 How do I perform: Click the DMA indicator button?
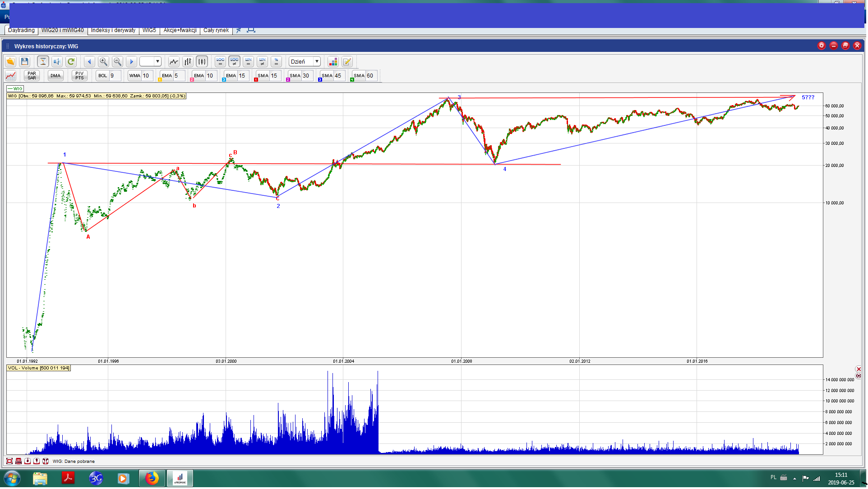(x=55, y=76)
